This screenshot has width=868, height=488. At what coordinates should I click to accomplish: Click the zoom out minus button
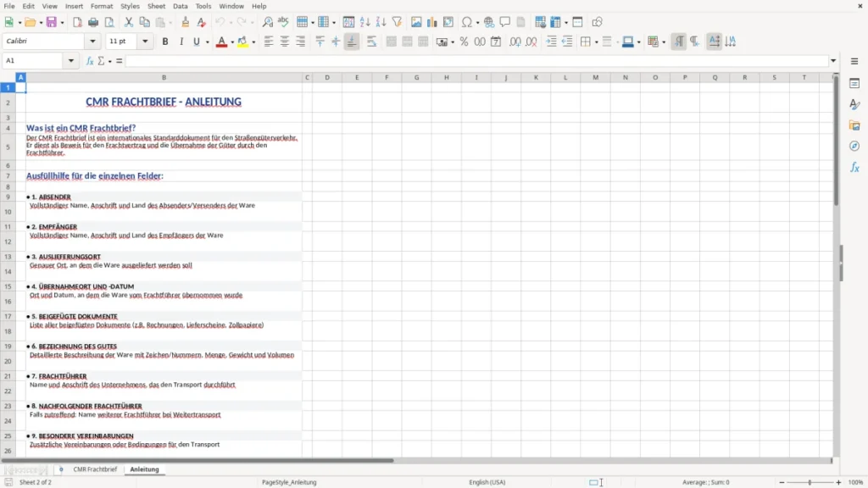click(x=782, y=482)
